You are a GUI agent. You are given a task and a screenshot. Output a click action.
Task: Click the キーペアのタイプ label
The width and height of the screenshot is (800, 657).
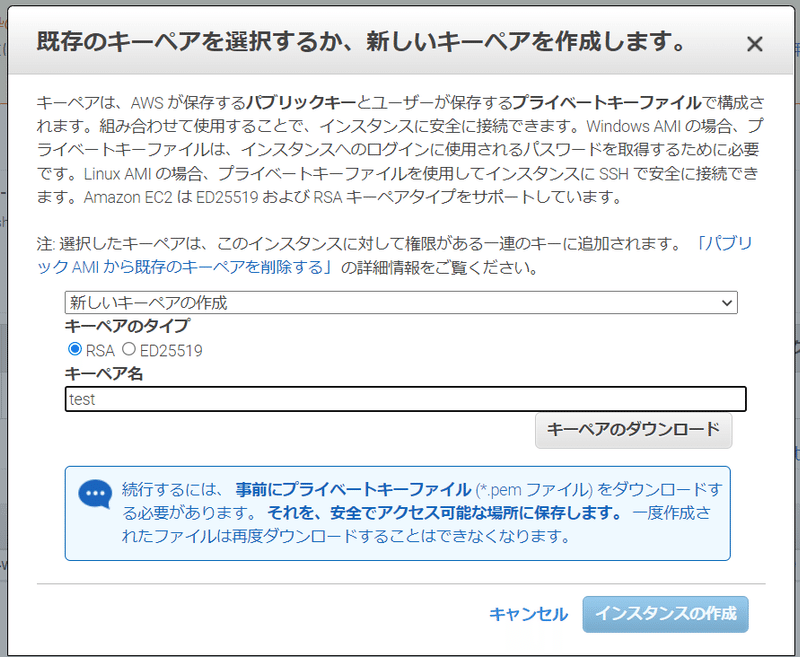coord(127,325)
